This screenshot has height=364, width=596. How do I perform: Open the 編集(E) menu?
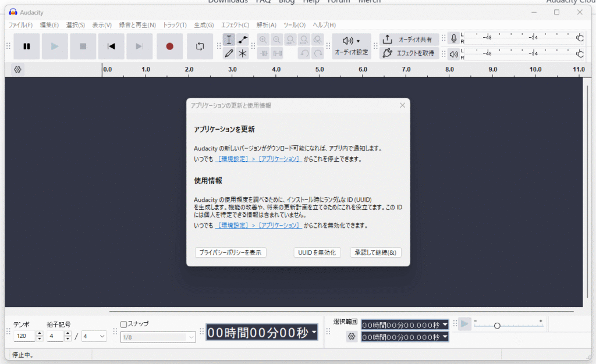[49, 25]
